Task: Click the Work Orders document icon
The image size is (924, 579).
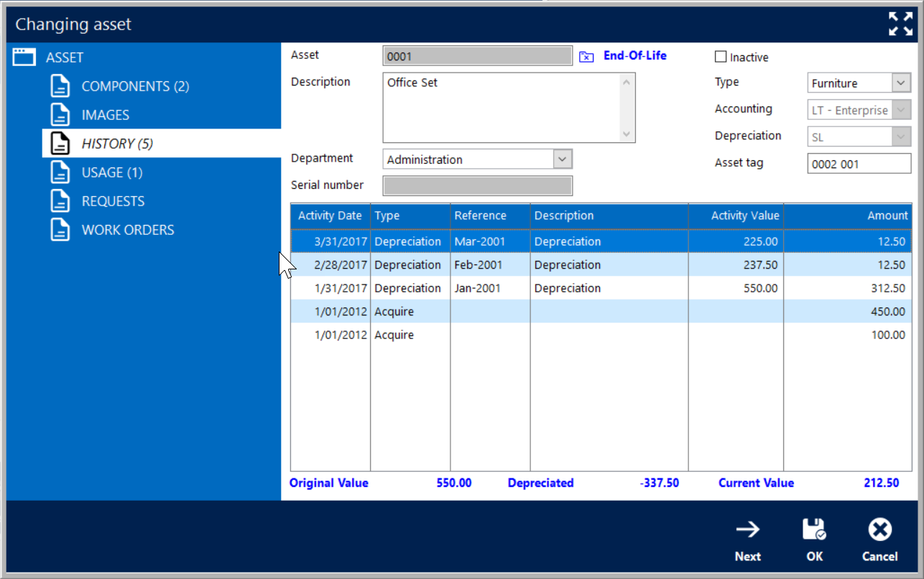Action: [60, 230]
